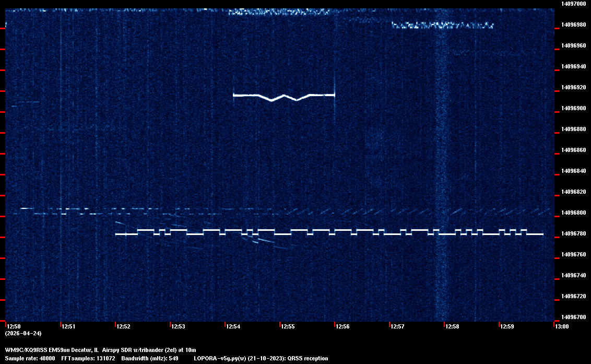The image size is (591, 364).
Task: Click the Sample rate: 48000 text
Action: [29, 358]
